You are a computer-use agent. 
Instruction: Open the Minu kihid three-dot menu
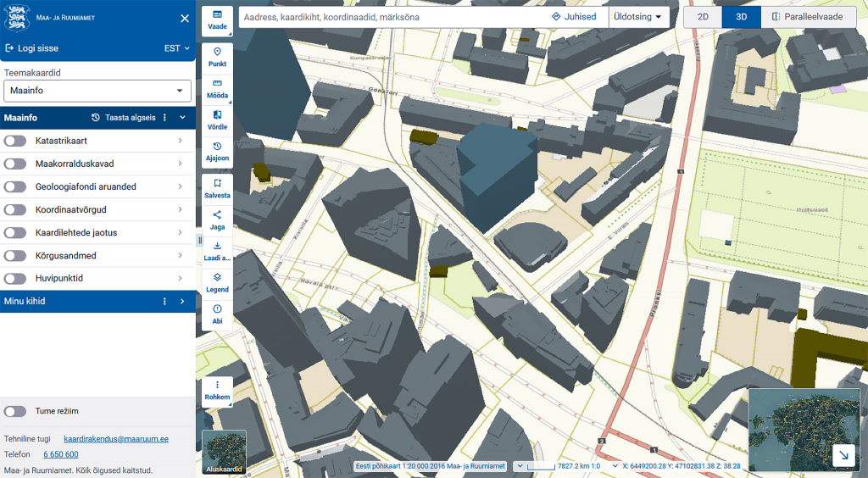coord(164,302)
